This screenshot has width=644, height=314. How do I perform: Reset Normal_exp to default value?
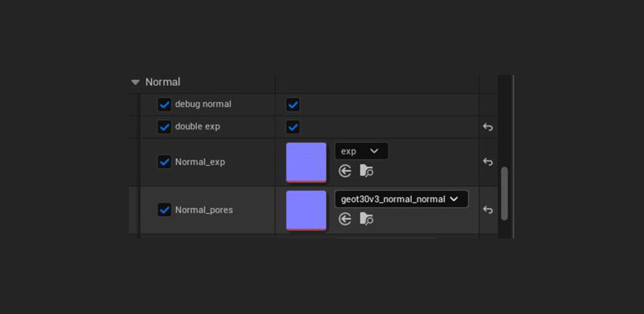click(487, 162)
